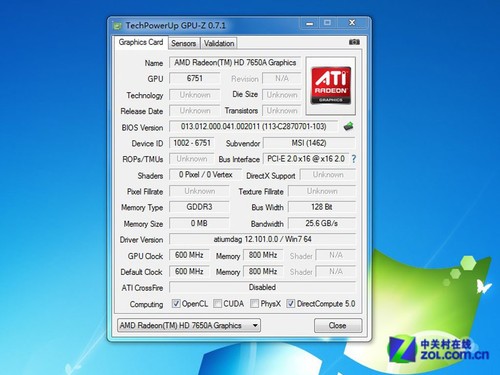This screenshot has height=375, width=500.
Task: Click the Close button
Action: pyautogui.click(x=338, y=325)
